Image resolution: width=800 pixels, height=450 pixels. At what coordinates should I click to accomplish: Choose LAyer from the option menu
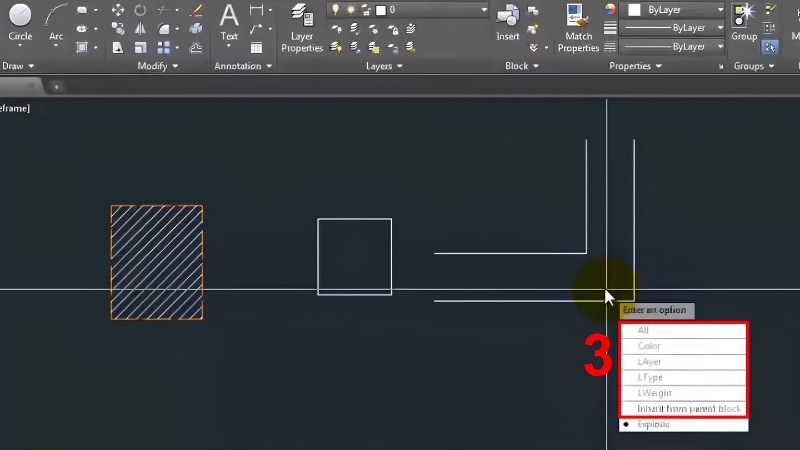(684, 362)
